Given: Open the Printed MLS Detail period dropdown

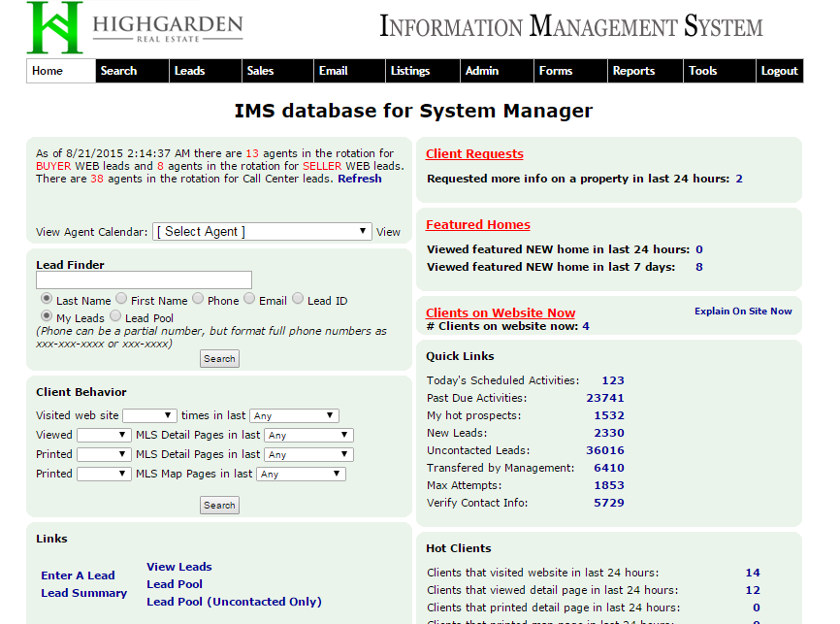Looking at the screenshot, I should (x=308, y=454).
